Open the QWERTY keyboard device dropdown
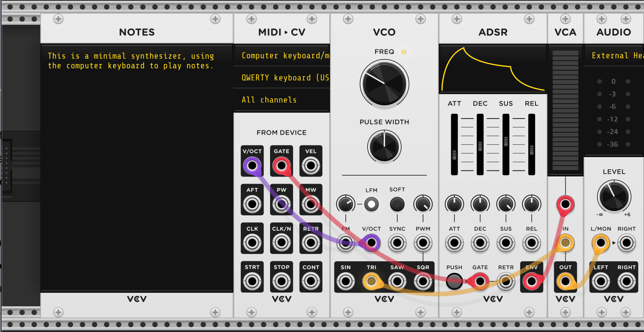 click(282, 78)
